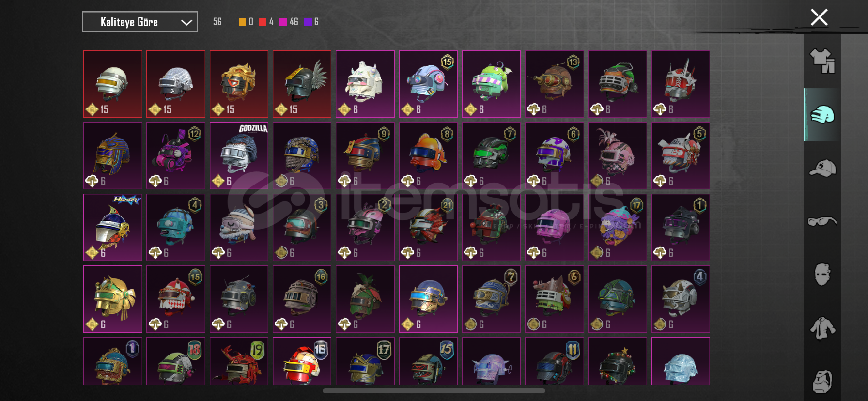The height and width of the screenshot is (401, 868).
Task: Open the face mask category icon
Action: pyautogui.click(x=822, y=275)
